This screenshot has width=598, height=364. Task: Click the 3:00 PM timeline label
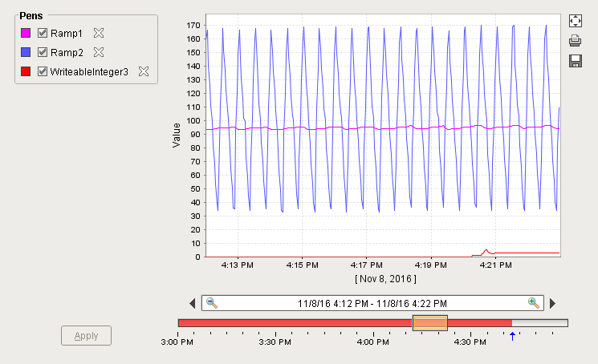pos(177,342)
